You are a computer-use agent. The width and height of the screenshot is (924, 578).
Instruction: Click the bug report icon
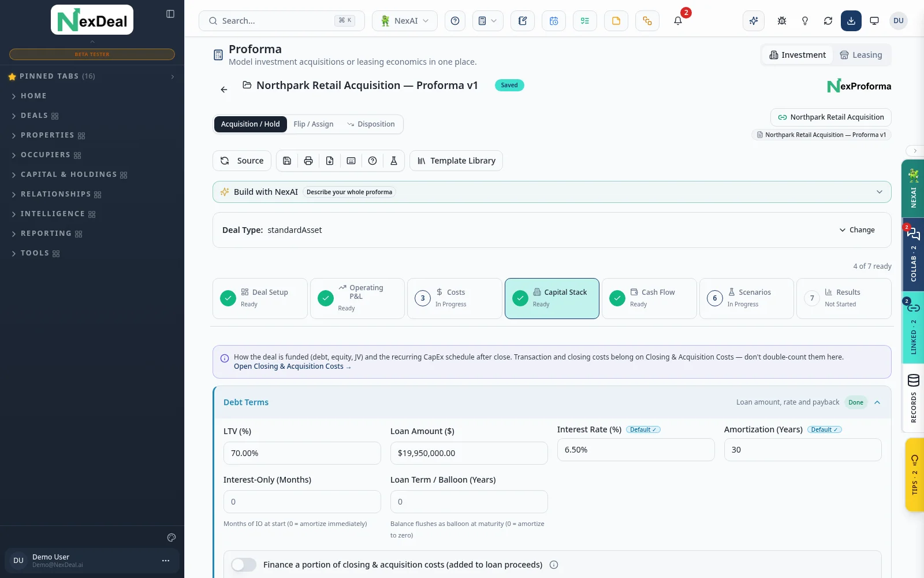coord(782,21)
